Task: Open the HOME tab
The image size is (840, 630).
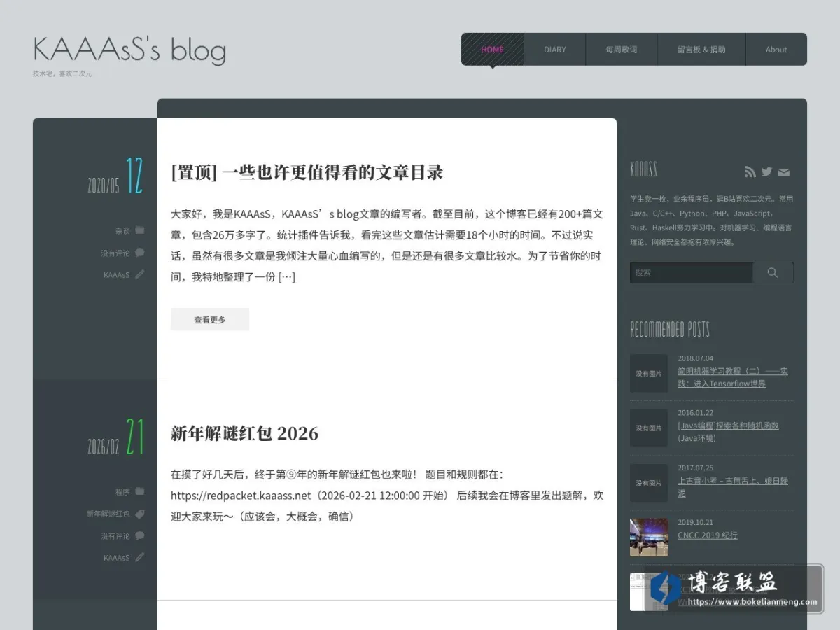Action: point(493,50)
